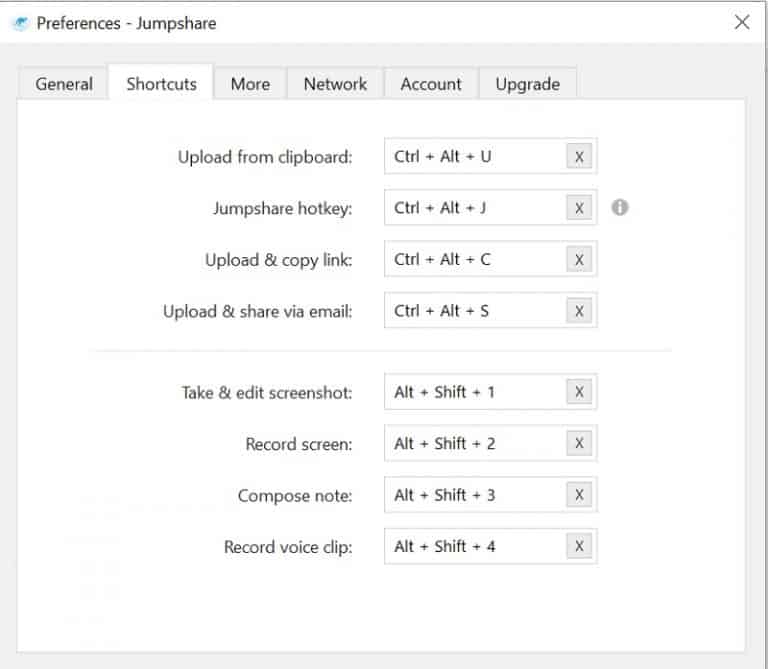Viewport: 768px width, 669px height.
Task: Switch to the General tab
Action: 64,84
